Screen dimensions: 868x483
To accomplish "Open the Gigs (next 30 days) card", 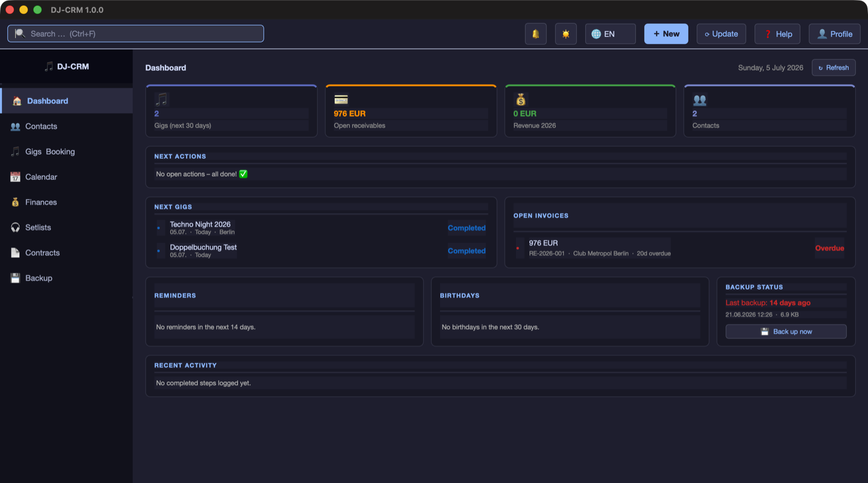I will (x=232, y=111).
